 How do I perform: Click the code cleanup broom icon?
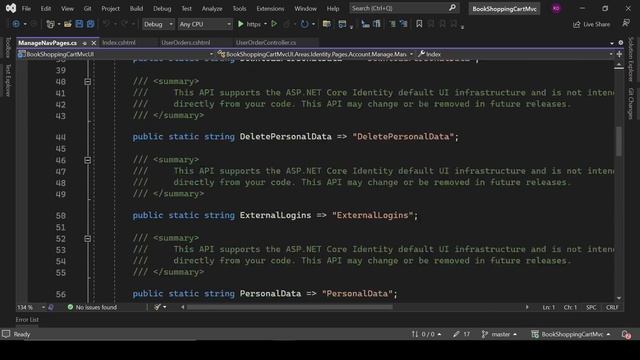[157, 307]
